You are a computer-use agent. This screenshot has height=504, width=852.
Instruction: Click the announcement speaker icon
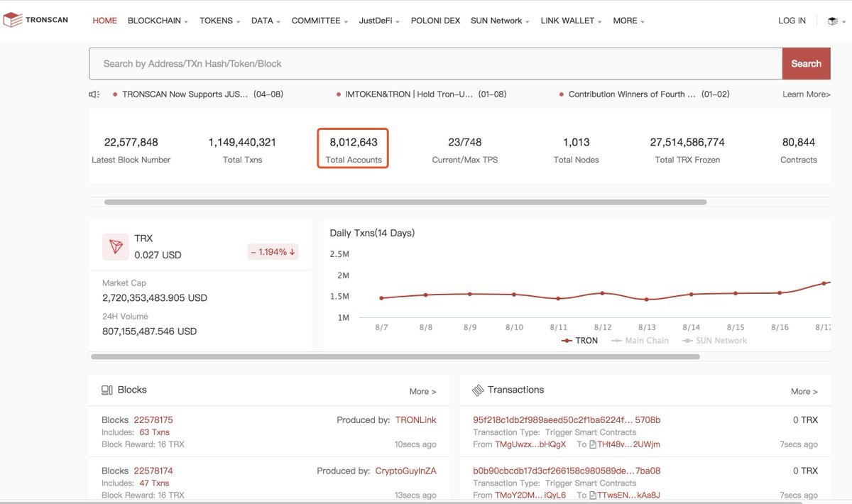pos(94,94)
